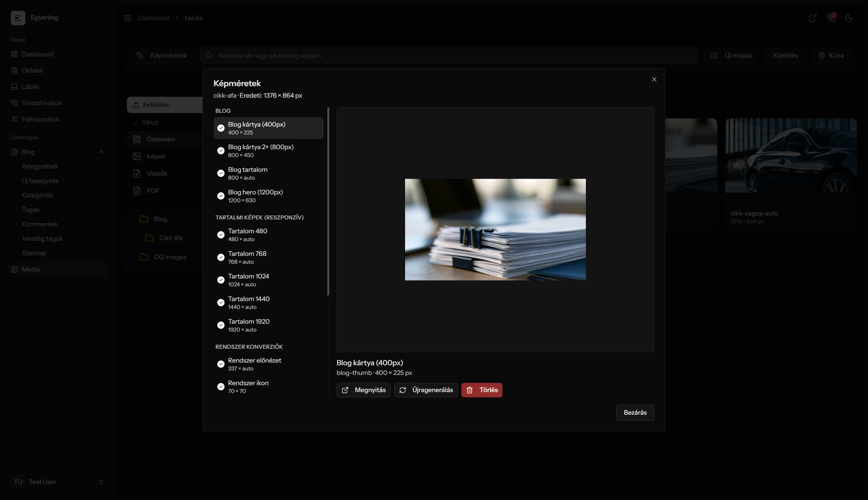Click the search magnifier icon

pyautogui.click(x=209, y=55)
